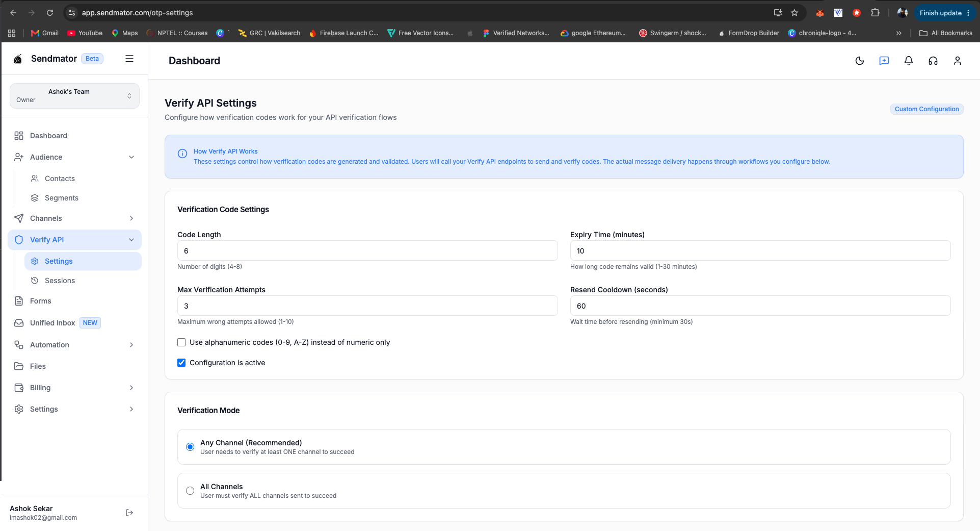Click the install app icon in address bar
980x531 pixels.
[778, 13]
